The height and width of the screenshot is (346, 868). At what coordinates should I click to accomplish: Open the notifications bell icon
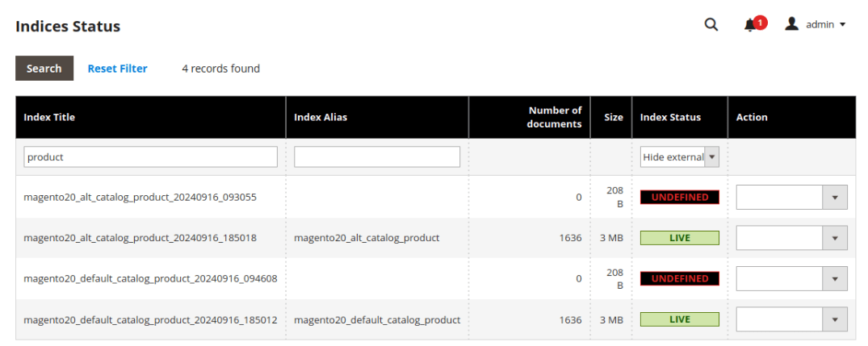pos(751,25)
